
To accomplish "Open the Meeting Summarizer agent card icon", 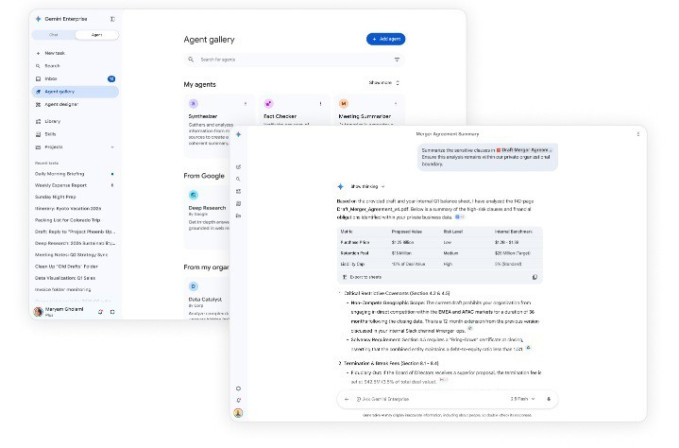I will point(343,103).
